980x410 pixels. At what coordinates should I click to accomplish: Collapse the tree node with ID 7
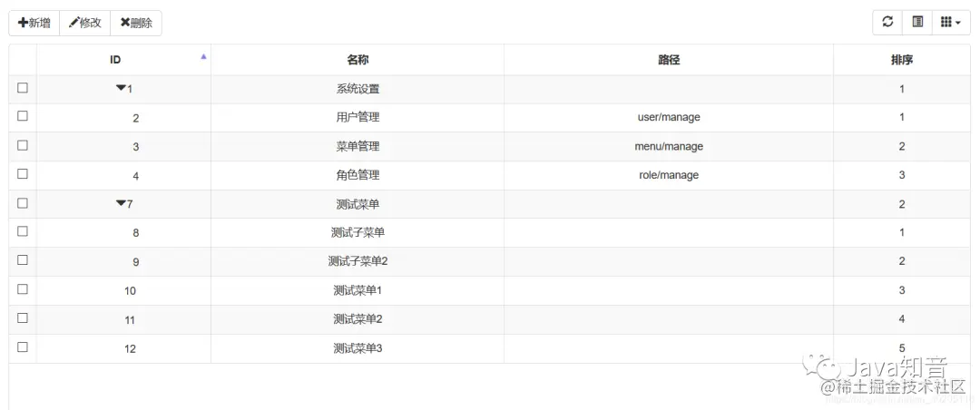(121, 203)
